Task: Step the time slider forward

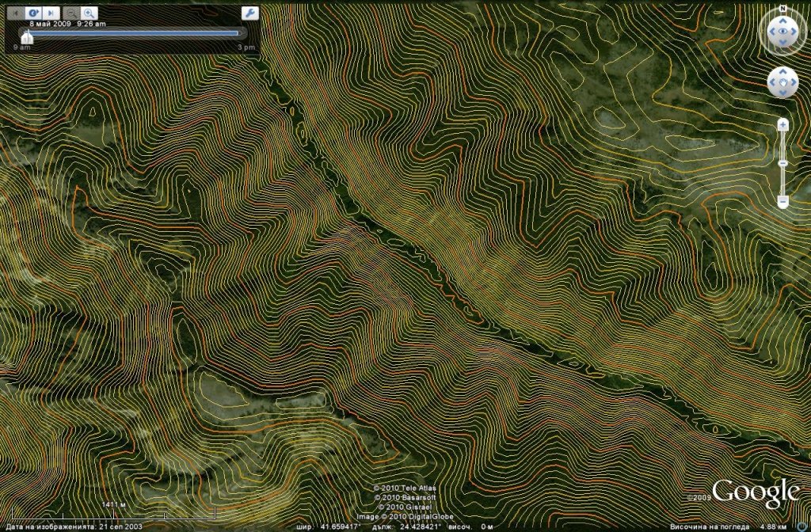Action: (51, 13)
